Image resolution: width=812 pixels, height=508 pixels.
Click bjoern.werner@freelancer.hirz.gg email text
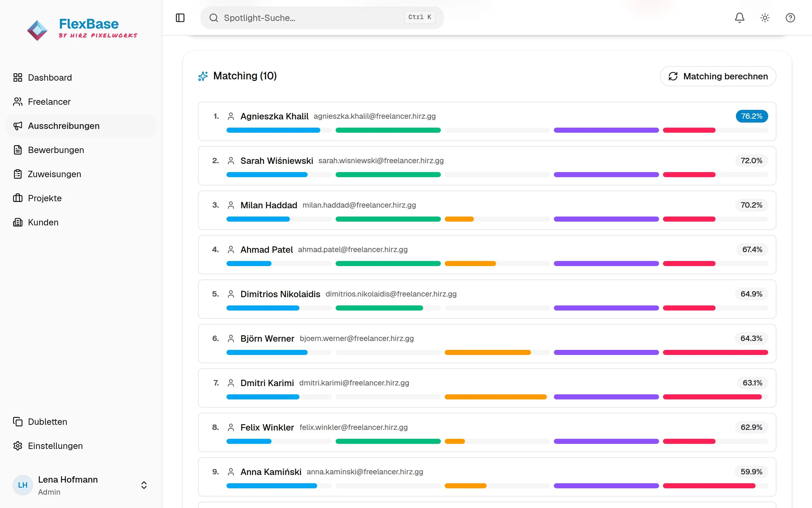(x=357, y=338)
